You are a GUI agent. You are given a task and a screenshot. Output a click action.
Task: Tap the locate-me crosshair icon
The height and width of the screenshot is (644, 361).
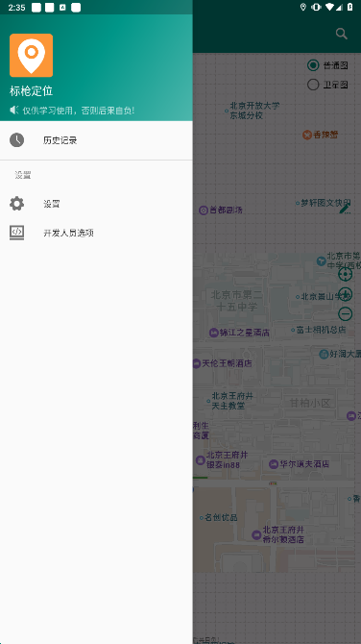[345, 274]
